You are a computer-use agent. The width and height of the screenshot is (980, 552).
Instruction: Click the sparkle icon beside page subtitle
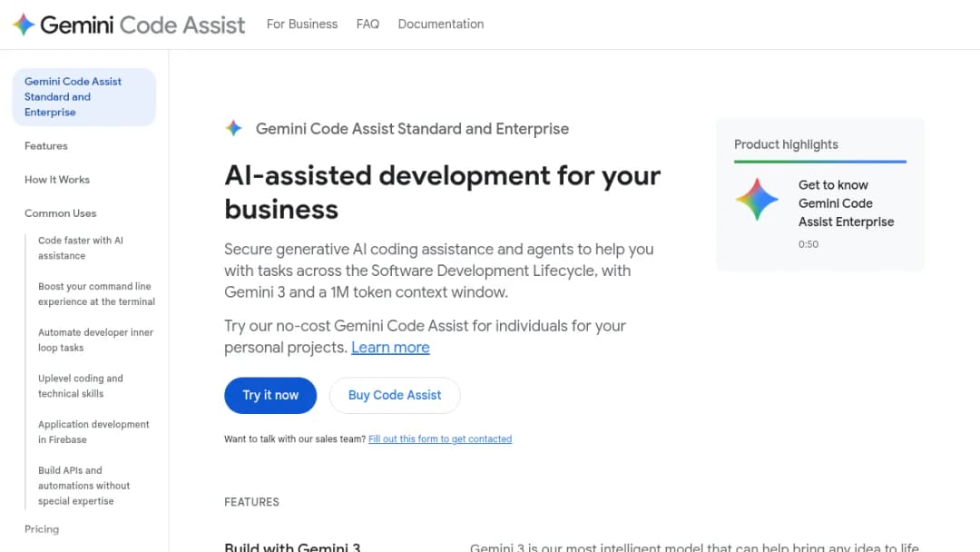pos(234,128)
